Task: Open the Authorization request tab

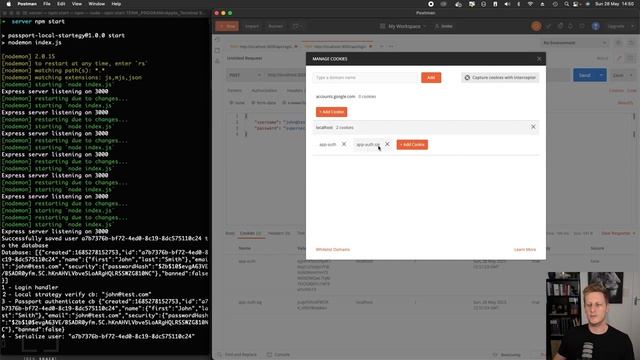Action: (x=264, y=91)
